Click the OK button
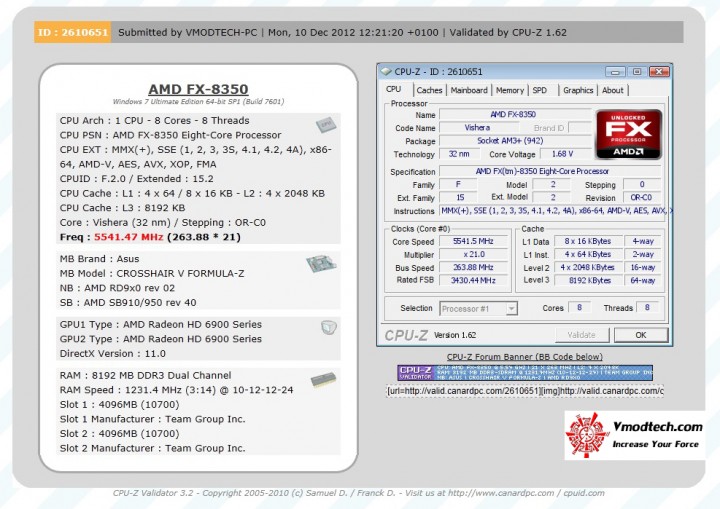 coord(641,335)
